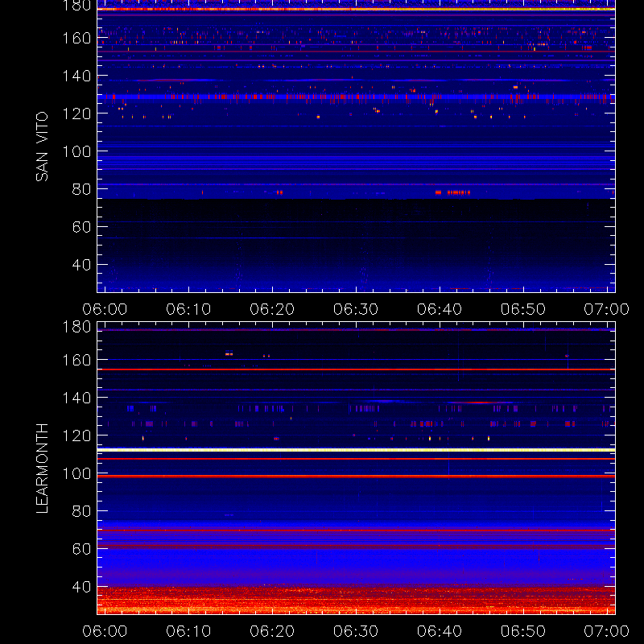644x644 pixels.
Task: Click the SAN VITO axis label
Action: coord(42,147)
